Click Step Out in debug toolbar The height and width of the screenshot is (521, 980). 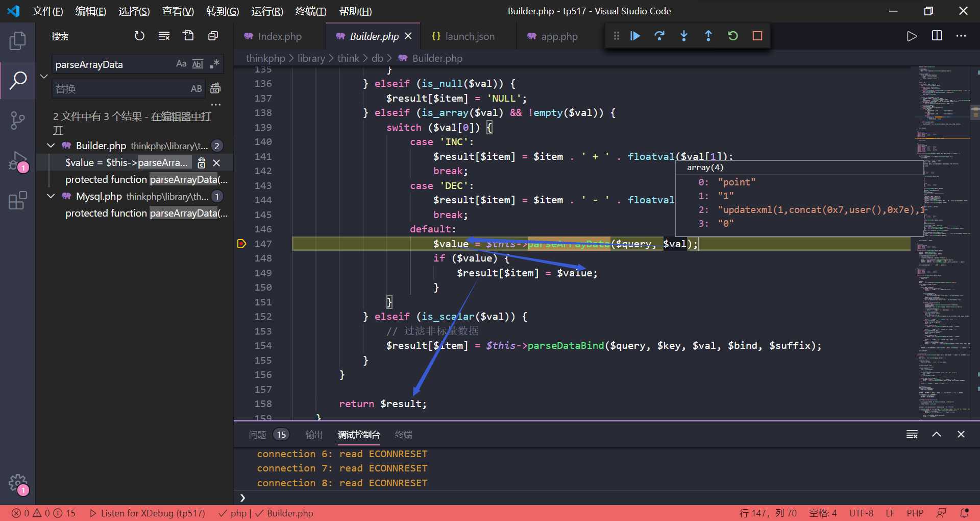(708, 36)
